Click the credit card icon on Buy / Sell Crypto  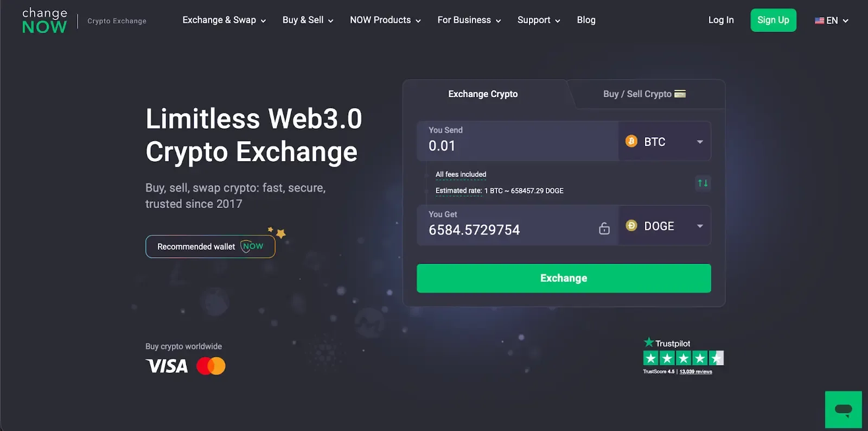pyautogui.click(x=681, y=93)
